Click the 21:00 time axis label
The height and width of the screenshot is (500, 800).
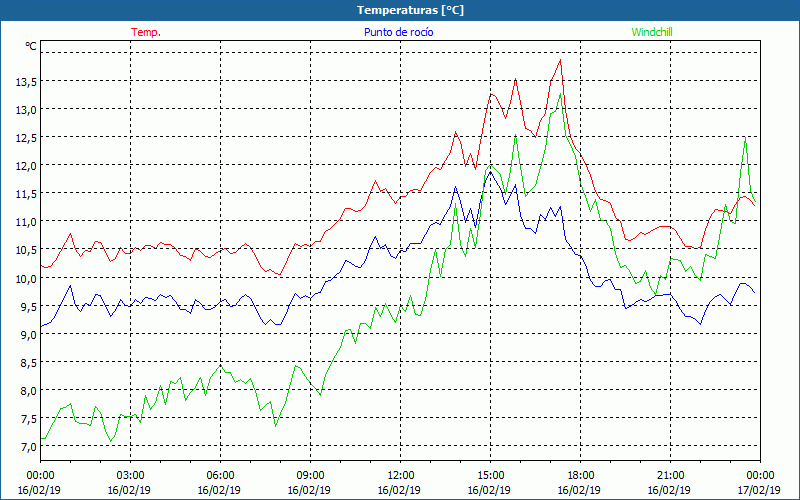pyautogui.click(x=670, y=476)
